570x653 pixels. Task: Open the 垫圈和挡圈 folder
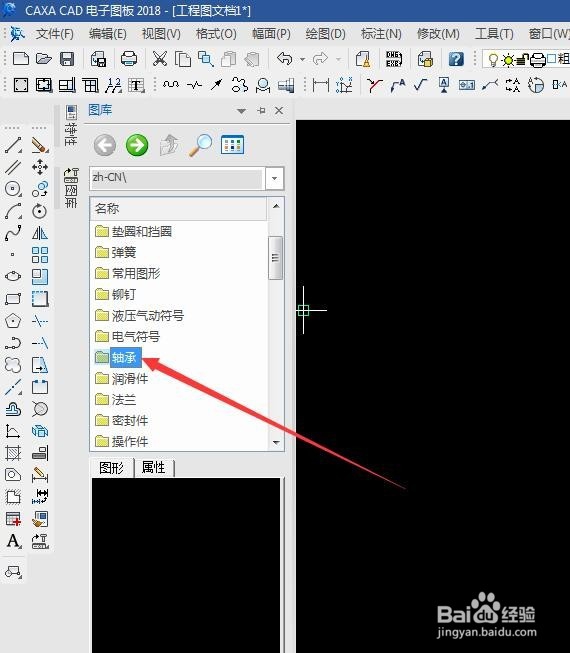pos(133,231)
